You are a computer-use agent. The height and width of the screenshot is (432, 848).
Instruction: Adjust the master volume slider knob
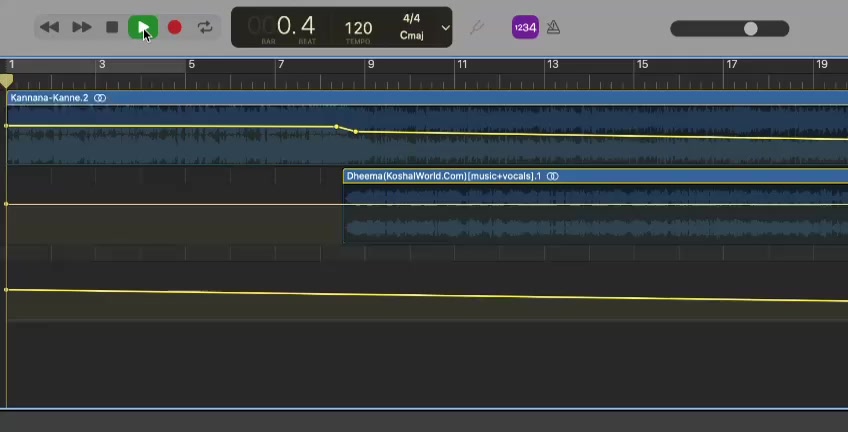coord(751,29)
